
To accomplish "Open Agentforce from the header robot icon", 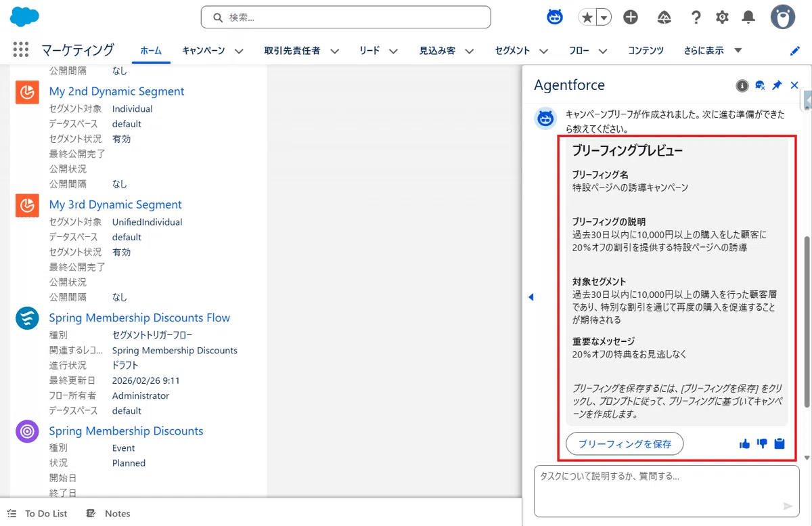I will pyautogui.click(x=555, y=17).
